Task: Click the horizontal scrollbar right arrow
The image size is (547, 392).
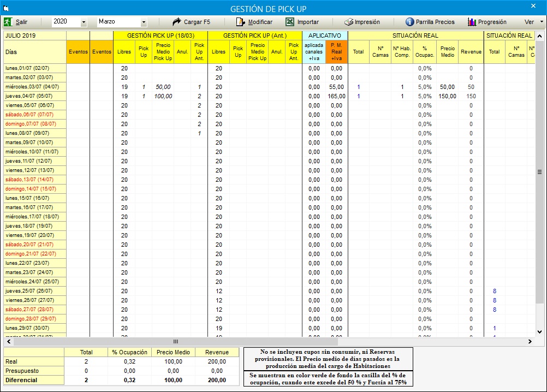Action: (530, 341)
